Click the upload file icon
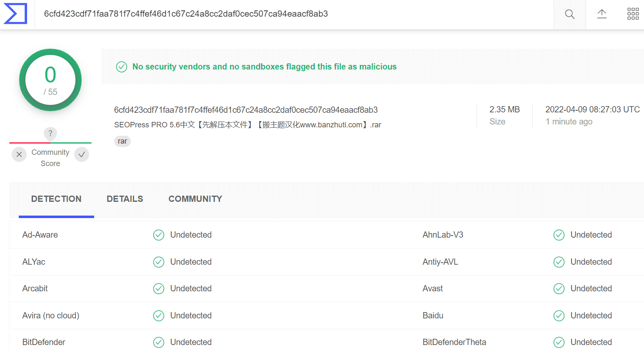This screenshot has width=644, height=350. tap(602, 14)
